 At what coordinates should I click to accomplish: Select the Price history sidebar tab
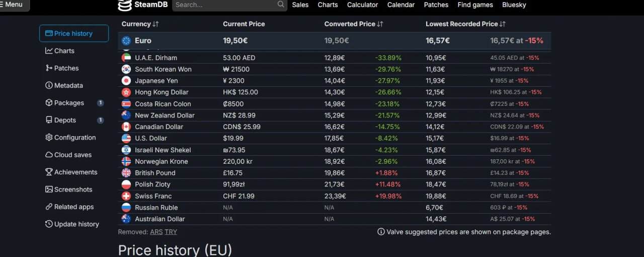[x=74, y=33]
